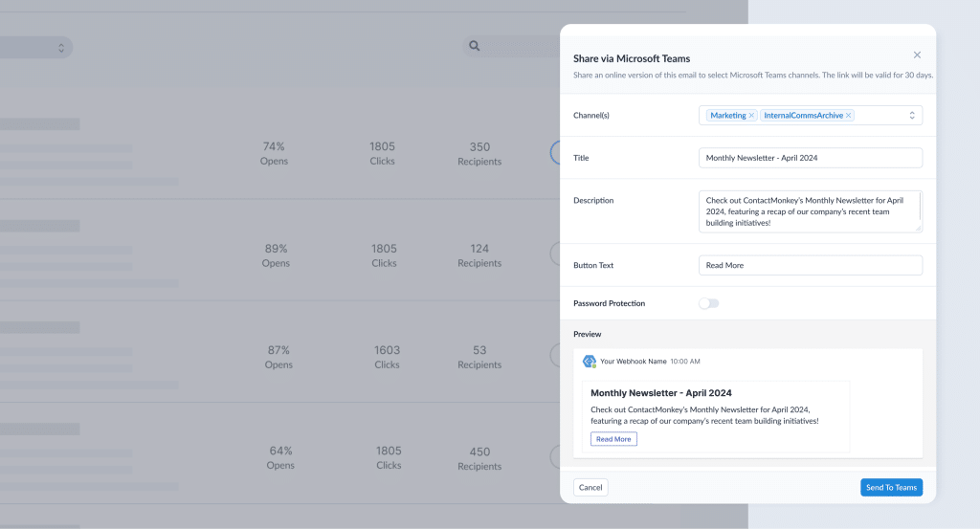Viewport: 980px width, 529px height.
Task: Focus the Title input field
Action: click(810, 158)
